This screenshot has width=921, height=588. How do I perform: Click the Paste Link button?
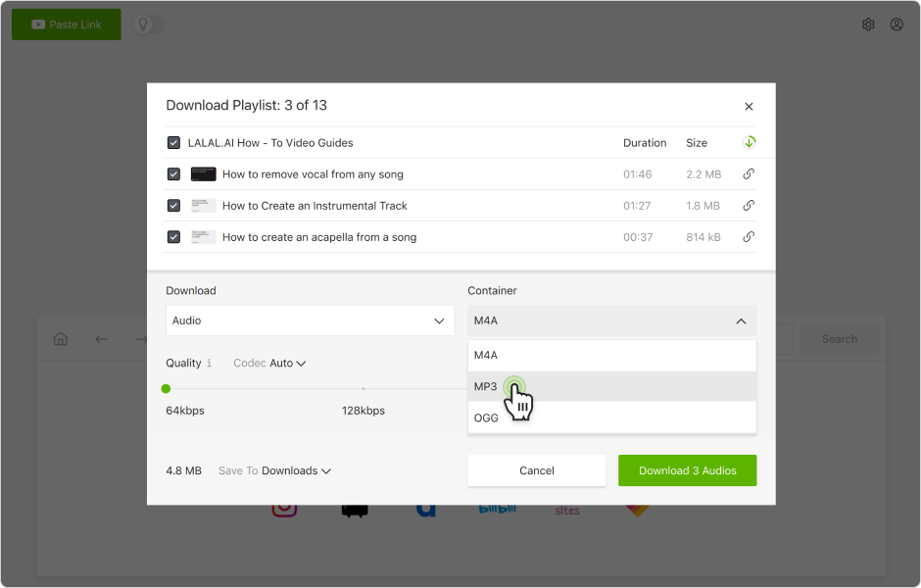[x=67, y=24]
